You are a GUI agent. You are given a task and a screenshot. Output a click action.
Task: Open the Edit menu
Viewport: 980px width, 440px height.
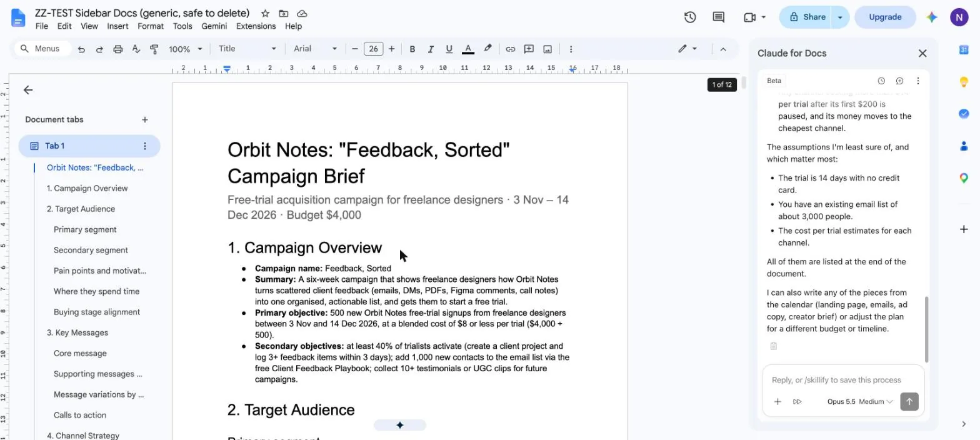pyautogui.click(x=64, y=26)
